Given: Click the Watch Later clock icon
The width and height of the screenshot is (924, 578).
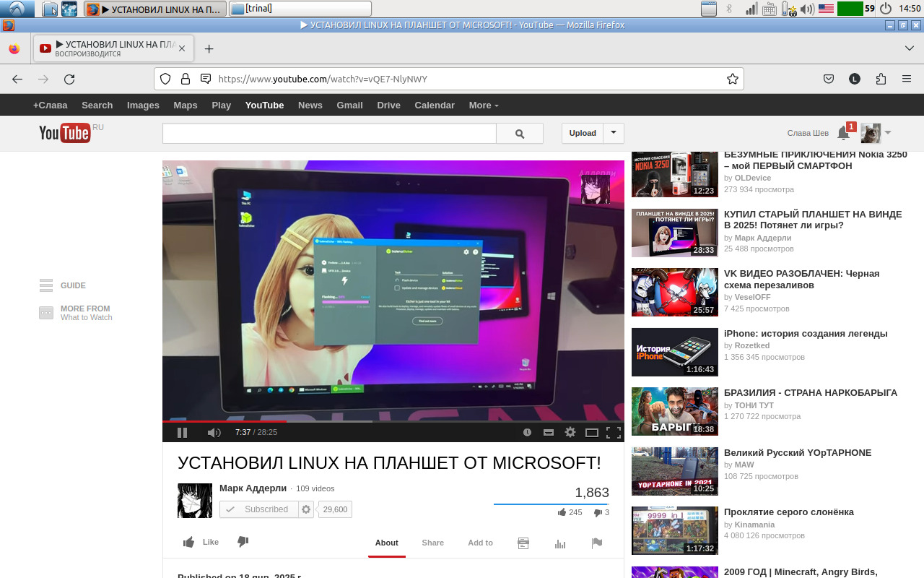Looking at the screenshot, I should pyautogui.click(x=527, y=432).
